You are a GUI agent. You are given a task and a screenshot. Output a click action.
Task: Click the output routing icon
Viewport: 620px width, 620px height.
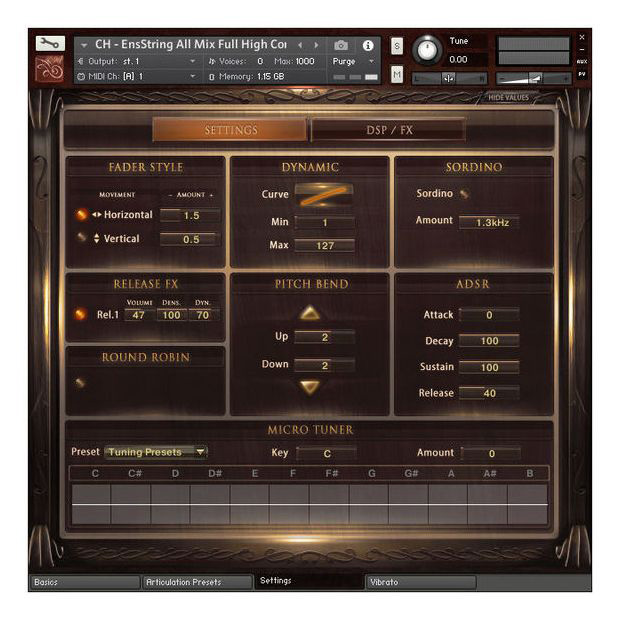(x=81, y=61)
